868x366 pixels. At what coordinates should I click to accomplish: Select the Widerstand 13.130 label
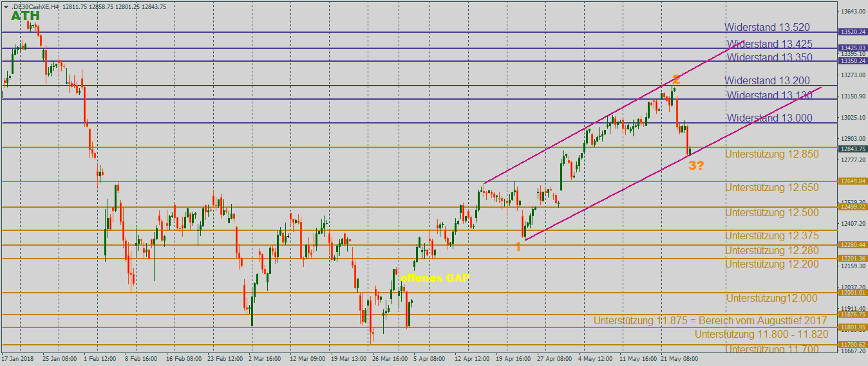click(x=769, y=95)
